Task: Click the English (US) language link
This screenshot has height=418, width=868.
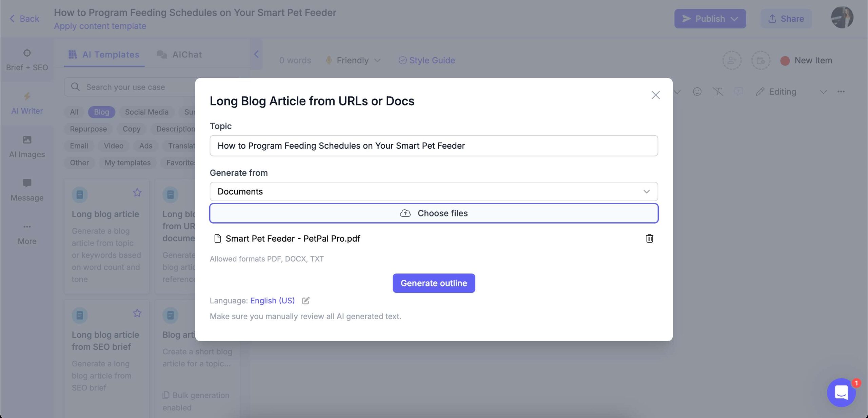Action: (272, 300)
